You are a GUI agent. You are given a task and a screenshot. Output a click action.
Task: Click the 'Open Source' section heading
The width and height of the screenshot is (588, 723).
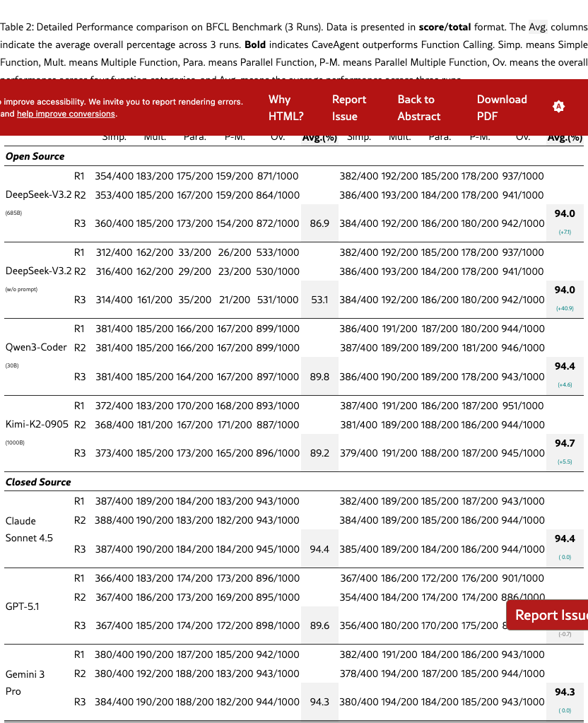coord(35,156)
